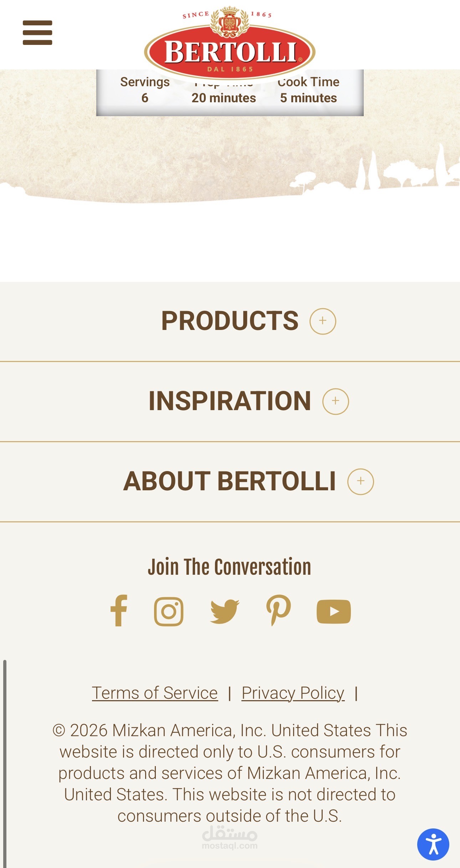Tap the INSPIRATION footer heading
The image size is (460, 868).
[230, 401]
